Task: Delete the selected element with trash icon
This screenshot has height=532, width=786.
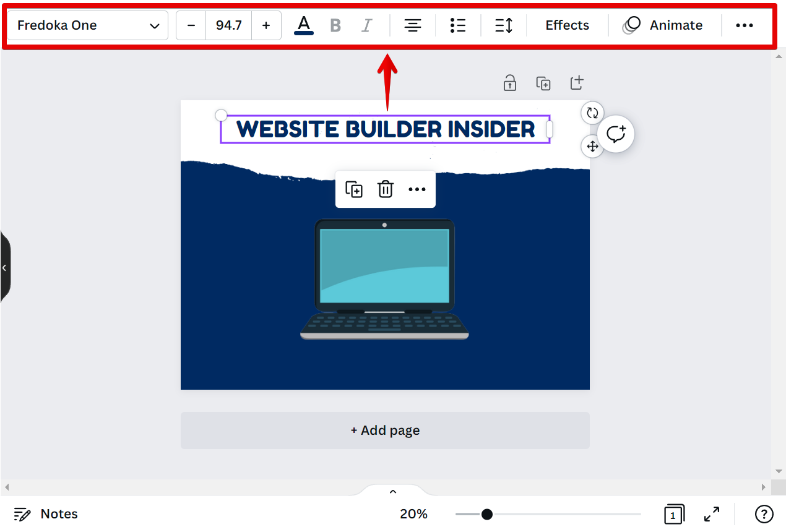Action: (x=386, y=189)
